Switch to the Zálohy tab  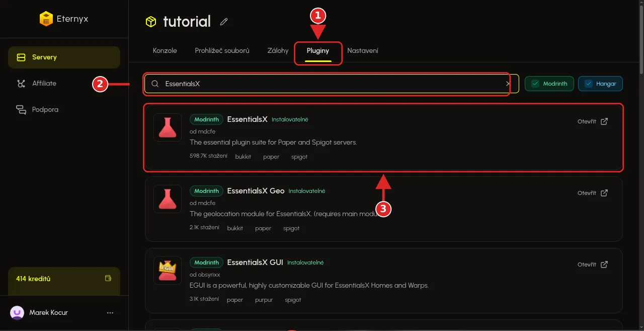coord(278,51)
